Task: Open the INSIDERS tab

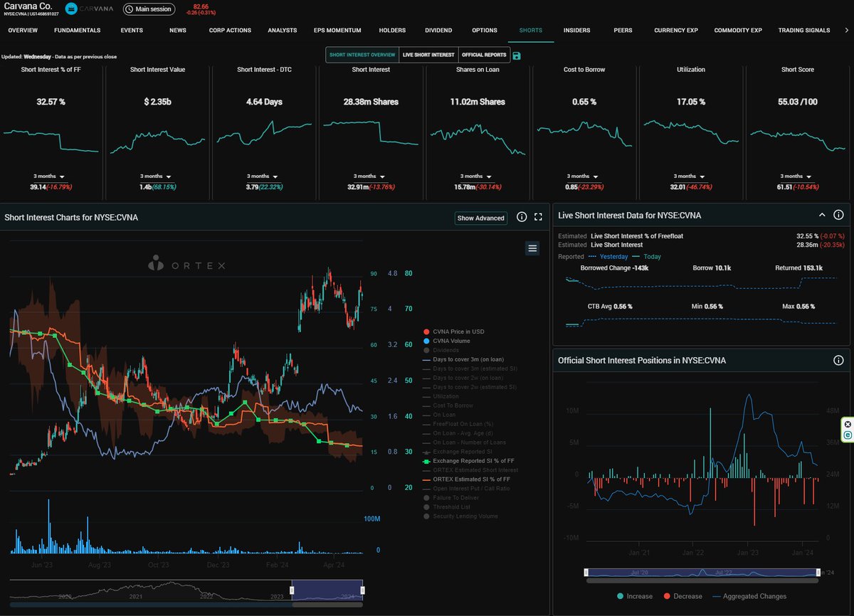Action: click(576, 31)
